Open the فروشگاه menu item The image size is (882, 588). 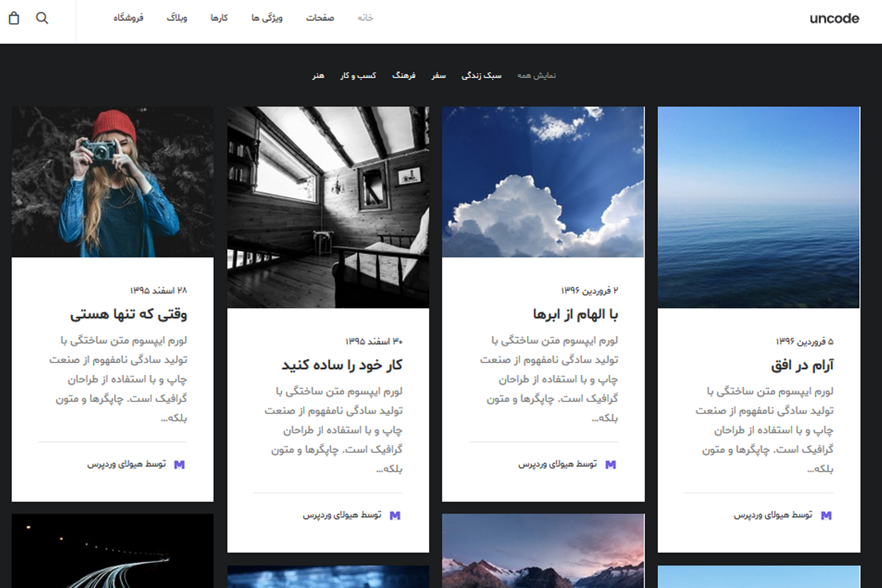click(128, 18)
